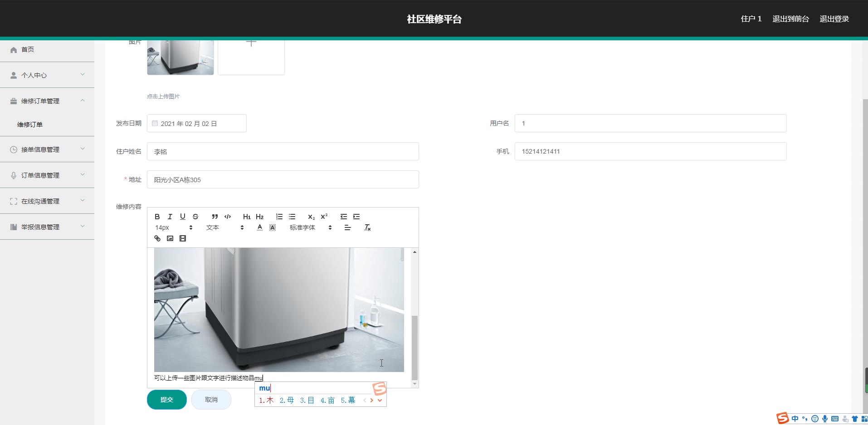868x425 pixels.
Task: Click the plus box to upload another image
Action: [x=251, y=57]
